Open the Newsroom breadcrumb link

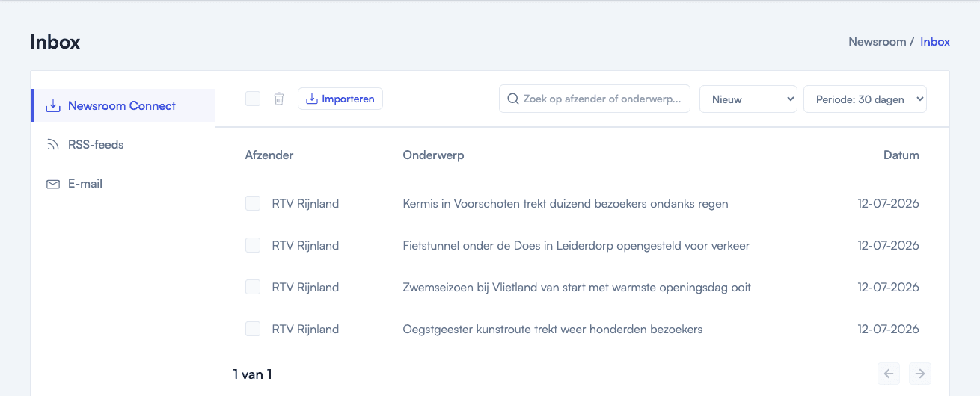click(877, 42)
